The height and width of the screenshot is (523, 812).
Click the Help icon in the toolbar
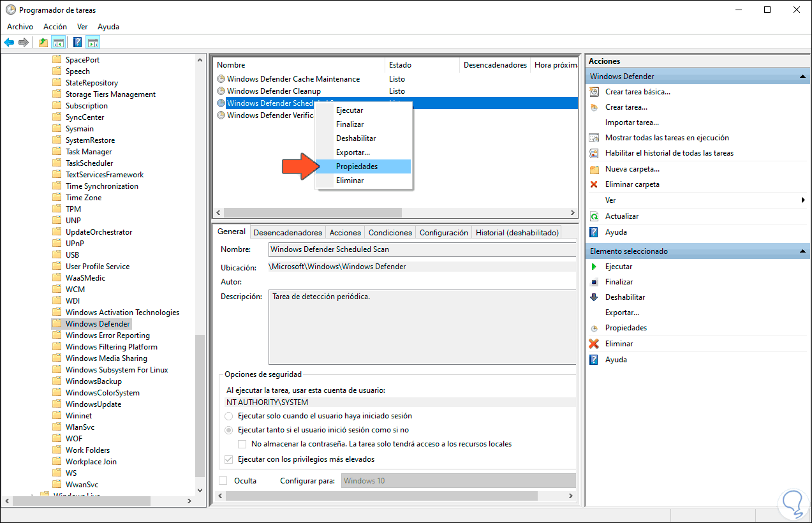click(x=77, y=42)
